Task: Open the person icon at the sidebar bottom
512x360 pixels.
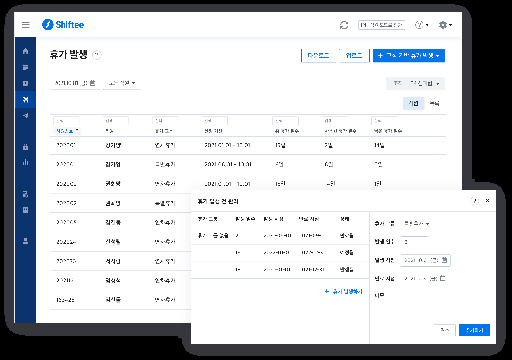Action: pos(25,241)
